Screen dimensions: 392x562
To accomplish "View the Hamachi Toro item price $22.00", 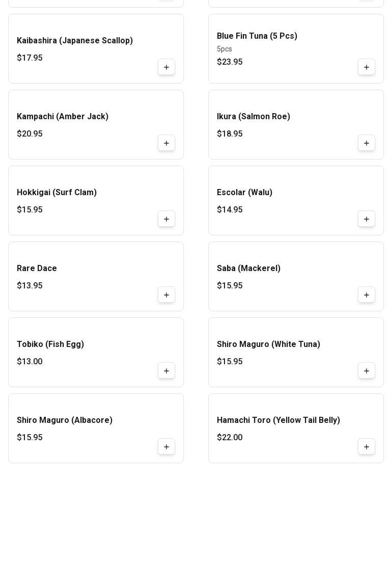I will coord(230,438).
